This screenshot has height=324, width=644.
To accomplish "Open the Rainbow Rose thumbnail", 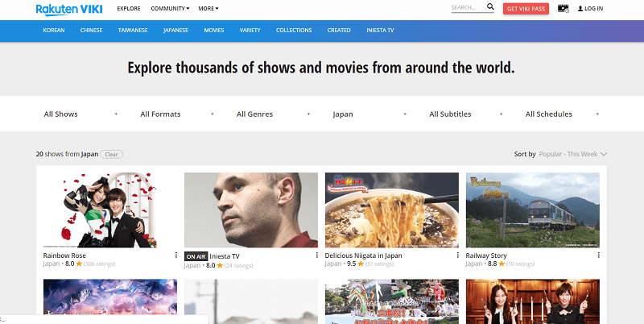I will 110,210.
